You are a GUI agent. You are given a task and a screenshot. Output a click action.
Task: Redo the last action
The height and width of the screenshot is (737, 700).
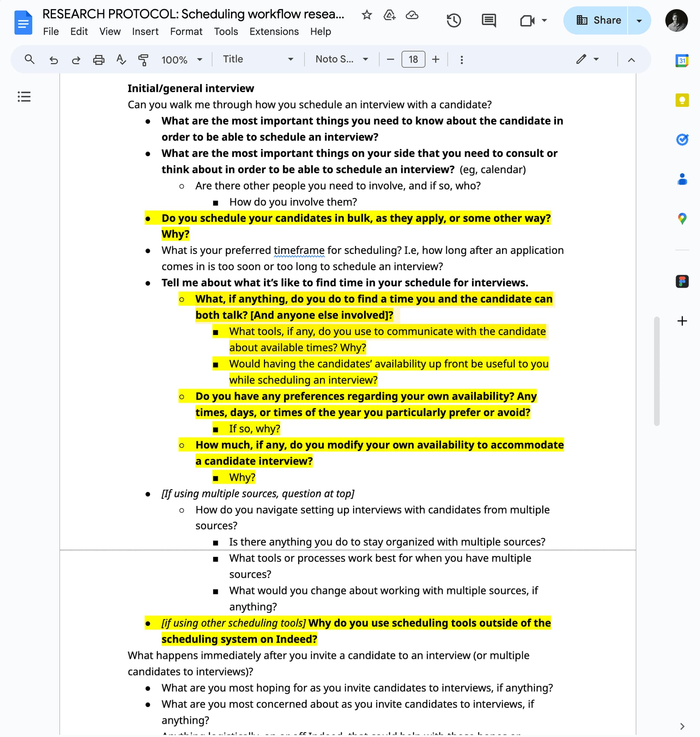coord(76,60)
